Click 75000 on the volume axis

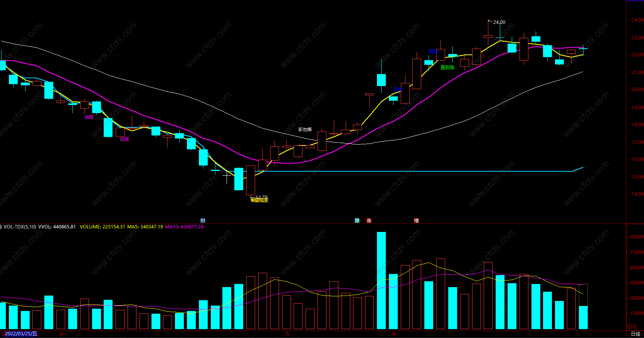pos(637,252)
